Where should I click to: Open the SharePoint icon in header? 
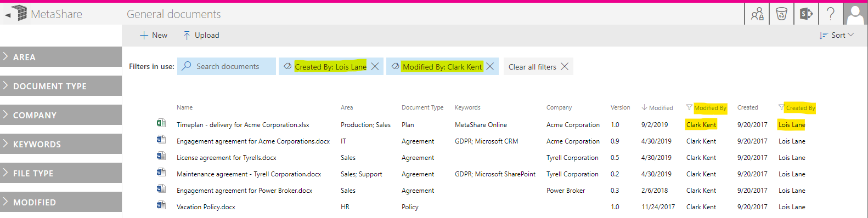pyautogui.click(x=806, y=14)
